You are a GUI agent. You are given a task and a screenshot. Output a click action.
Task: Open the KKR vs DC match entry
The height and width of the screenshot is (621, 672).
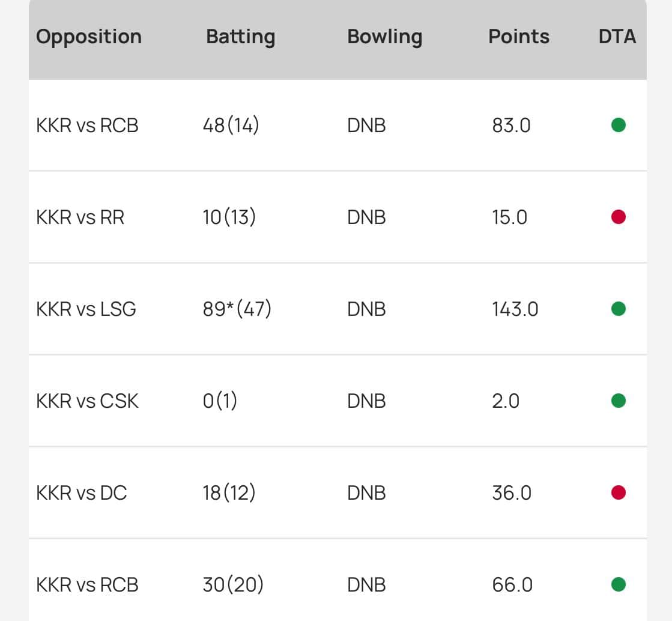pyautogui.click(x=82, y=493)
